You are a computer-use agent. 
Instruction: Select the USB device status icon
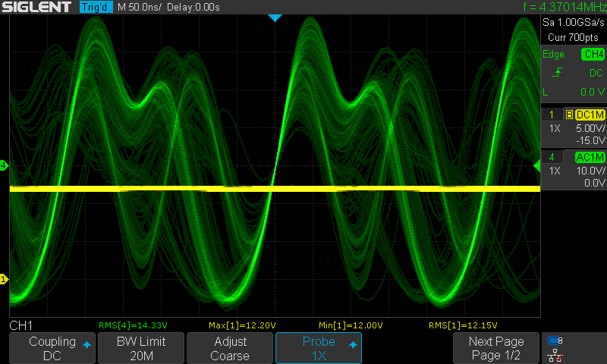coord(555,340)
